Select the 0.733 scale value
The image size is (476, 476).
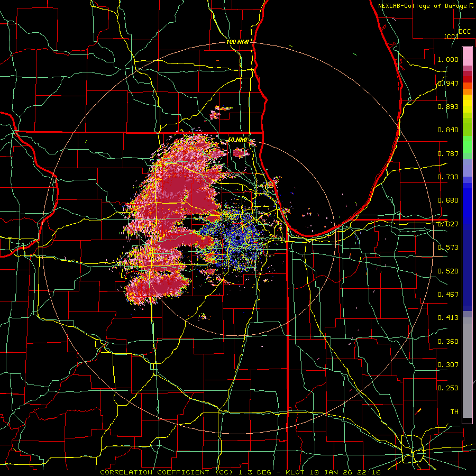click(448, 177)
